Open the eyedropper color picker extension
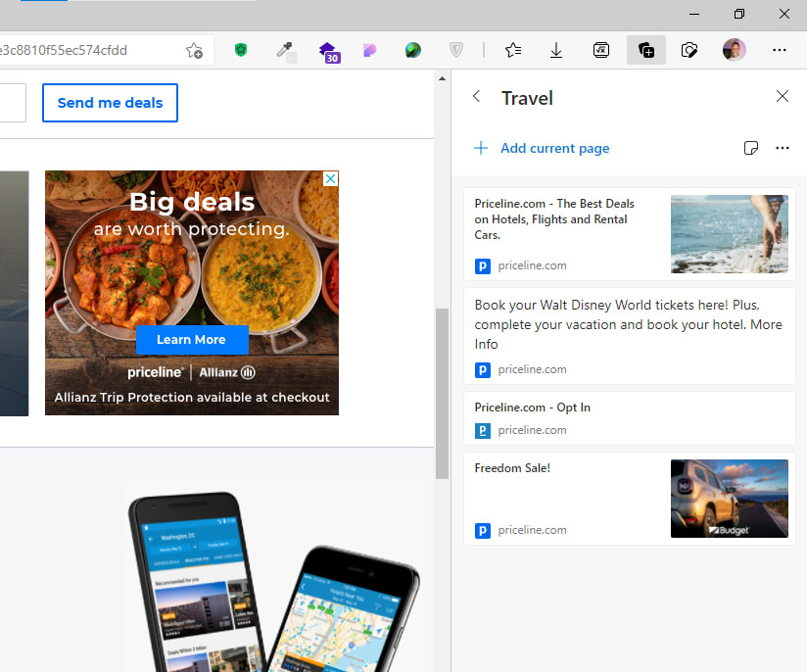Viewport: 807px width, 672px height. pos(285,51)
